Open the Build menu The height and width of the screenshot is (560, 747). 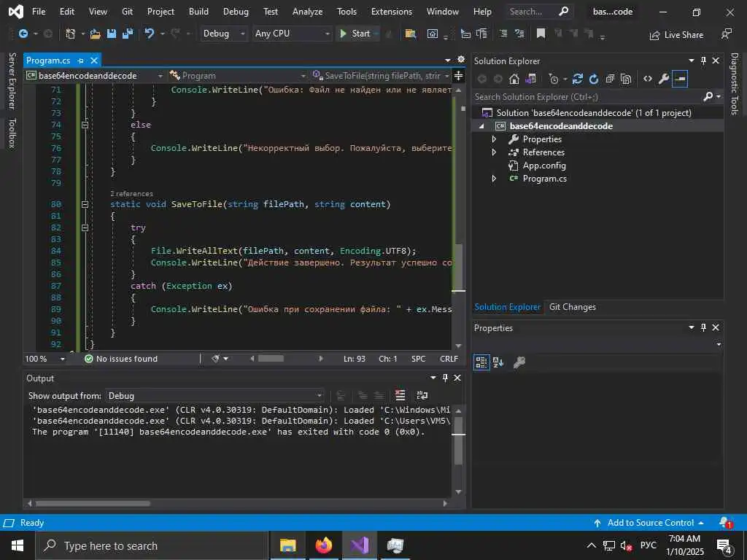198,12
